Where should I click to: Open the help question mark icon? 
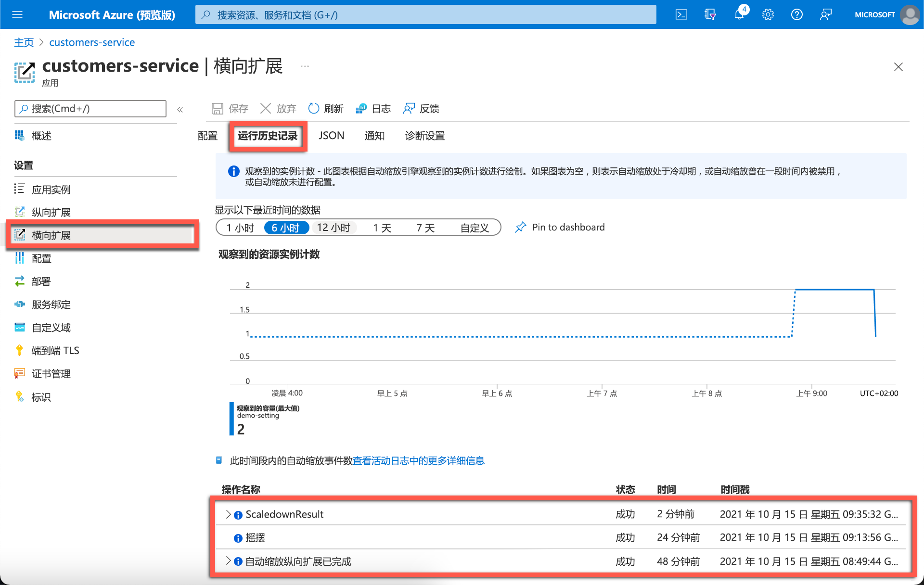click(x=796, y=14)
